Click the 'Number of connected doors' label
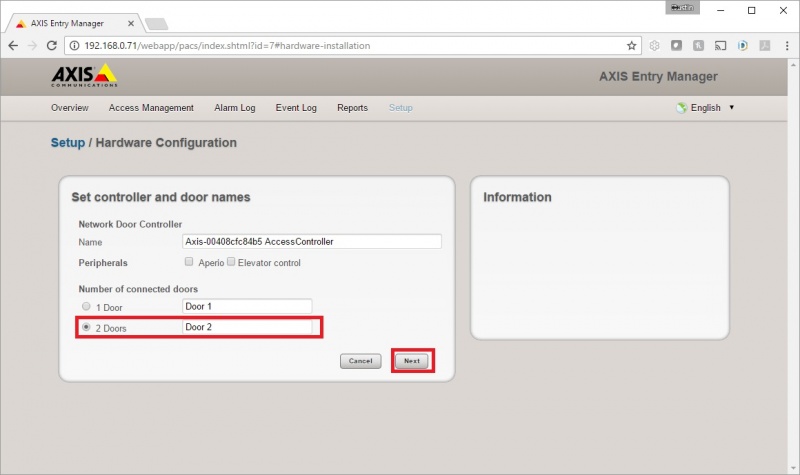Screen dimensions: 800x475 coord(138,289)
